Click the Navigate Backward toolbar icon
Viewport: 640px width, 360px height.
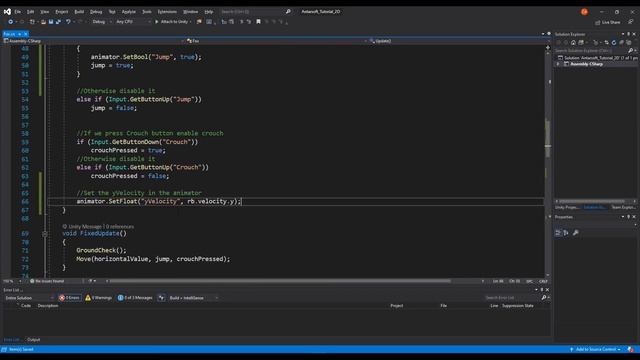tap(11, 22)
